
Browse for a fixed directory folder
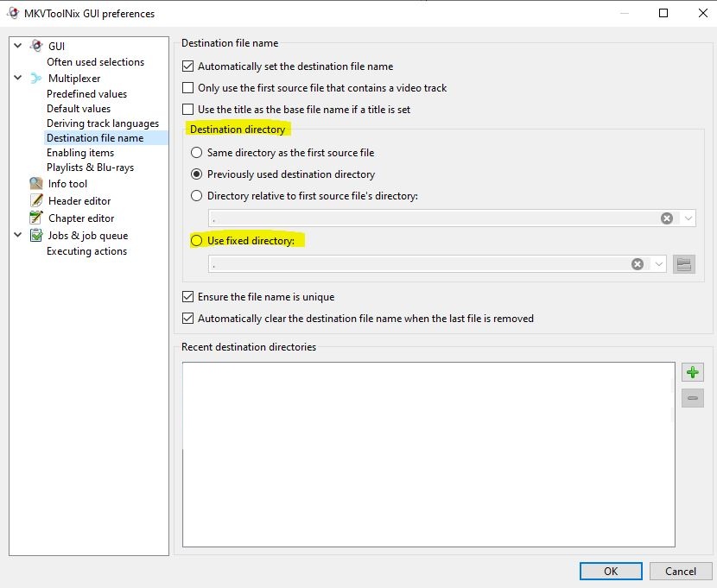pyautogui.click(x=683, y=264)
